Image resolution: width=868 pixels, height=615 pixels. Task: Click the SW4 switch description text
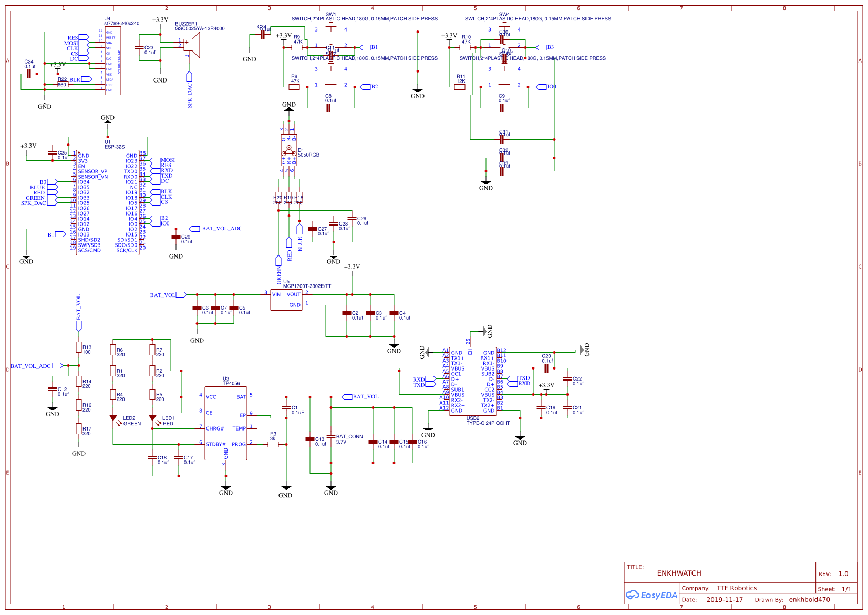point(538,19)
